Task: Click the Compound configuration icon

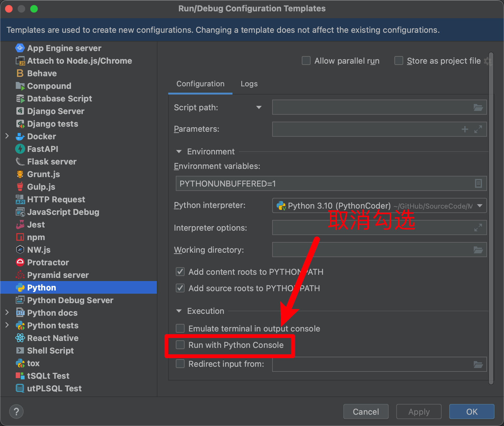Action: 20,86
